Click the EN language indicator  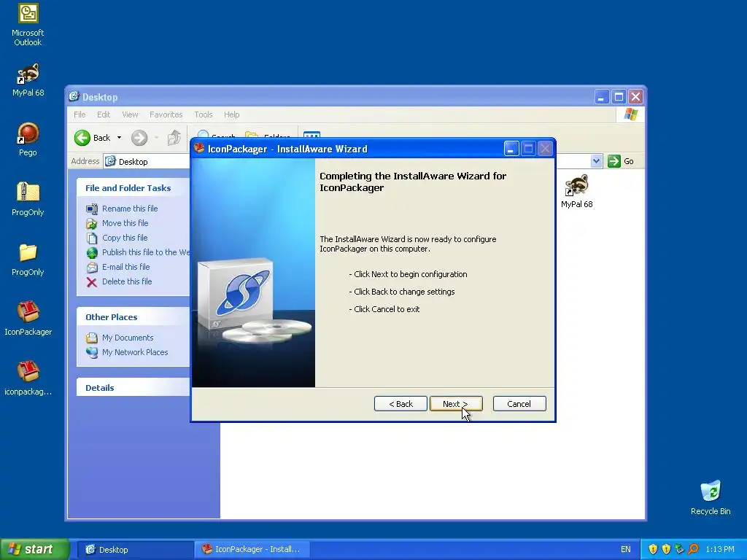[x=625, y=549]
